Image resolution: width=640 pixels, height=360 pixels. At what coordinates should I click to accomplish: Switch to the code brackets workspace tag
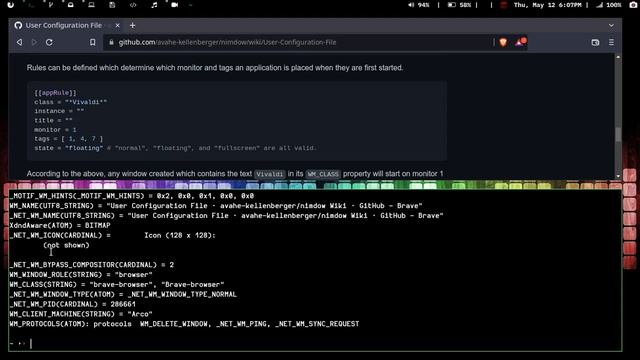tap(133, 5)
